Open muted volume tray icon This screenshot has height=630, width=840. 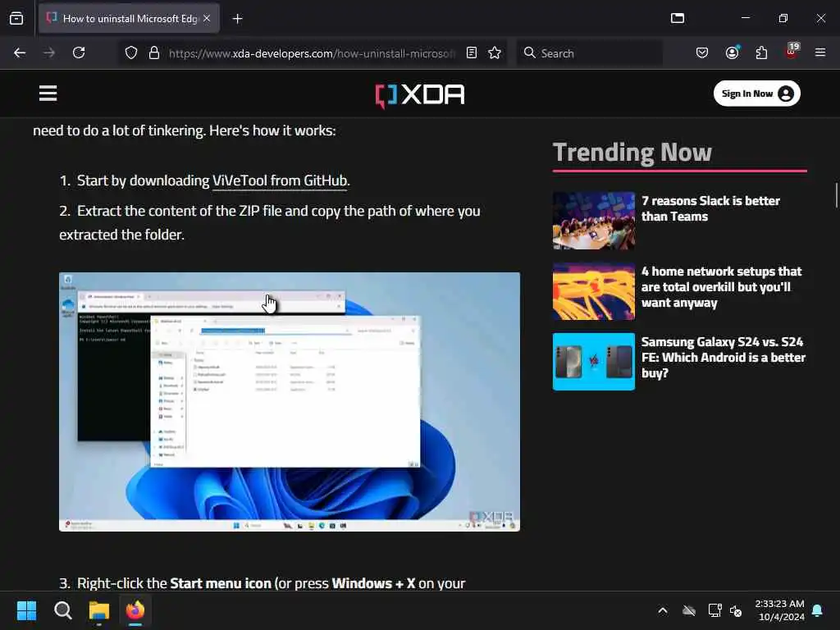pyautogui.click(x=736, y=610)
